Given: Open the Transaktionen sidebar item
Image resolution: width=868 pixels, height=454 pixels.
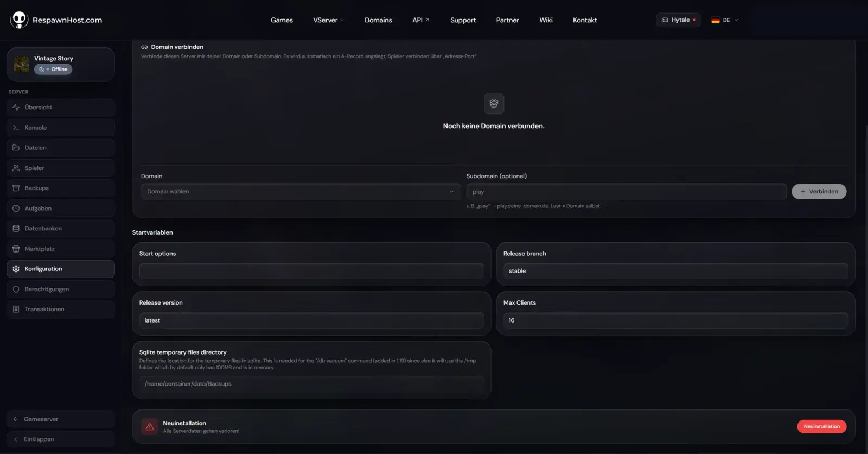Looking at the screenshot, I should [61, 310].
